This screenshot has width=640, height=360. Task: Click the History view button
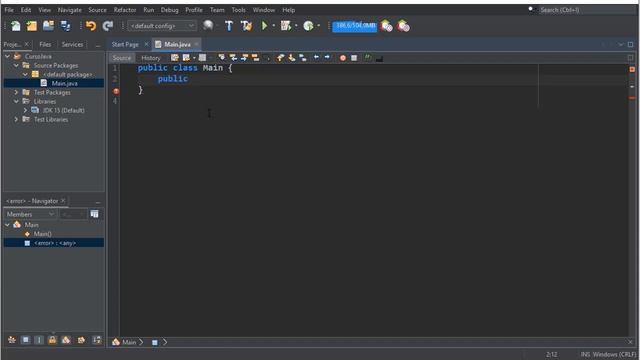(x=151, y=58)
